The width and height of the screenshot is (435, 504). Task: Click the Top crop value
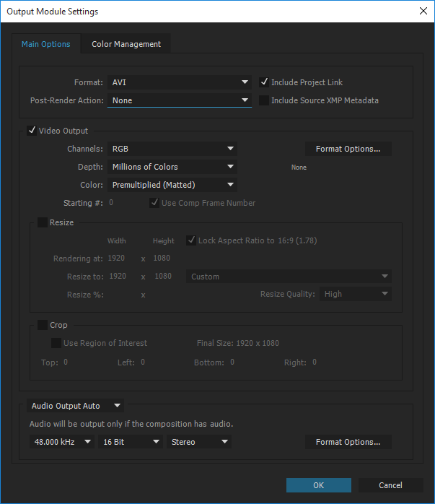[66, 362]
